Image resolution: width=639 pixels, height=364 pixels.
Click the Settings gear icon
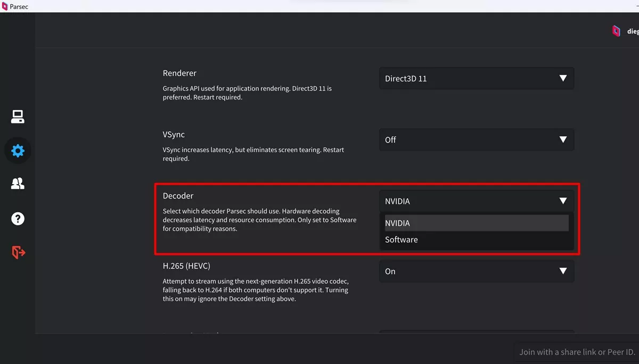click(x=18, y=151)
